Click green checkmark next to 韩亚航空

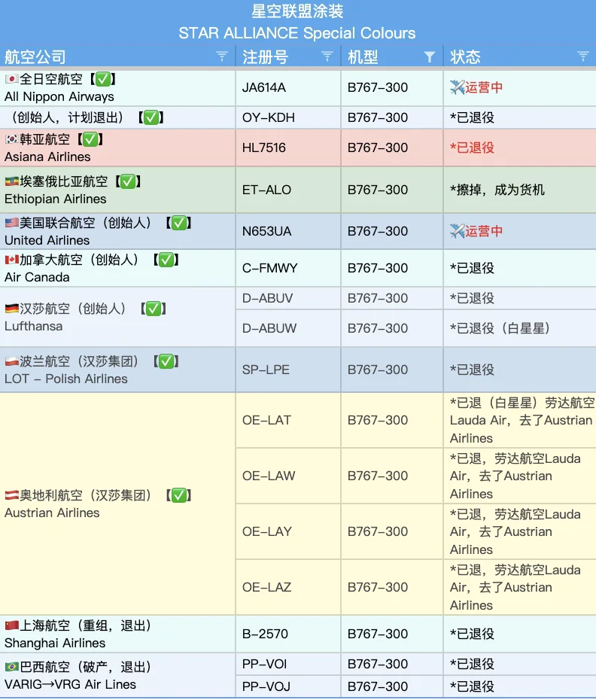90,139
